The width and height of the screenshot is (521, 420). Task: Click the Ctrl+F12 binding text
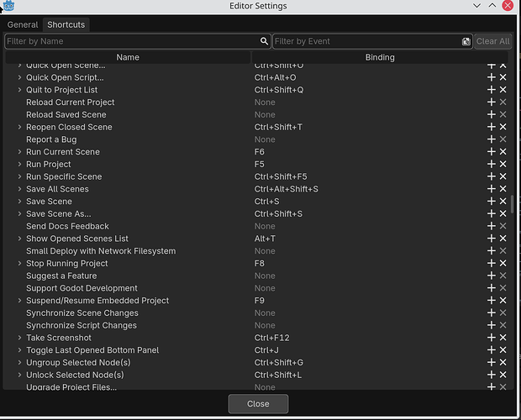tap(271, 338)
